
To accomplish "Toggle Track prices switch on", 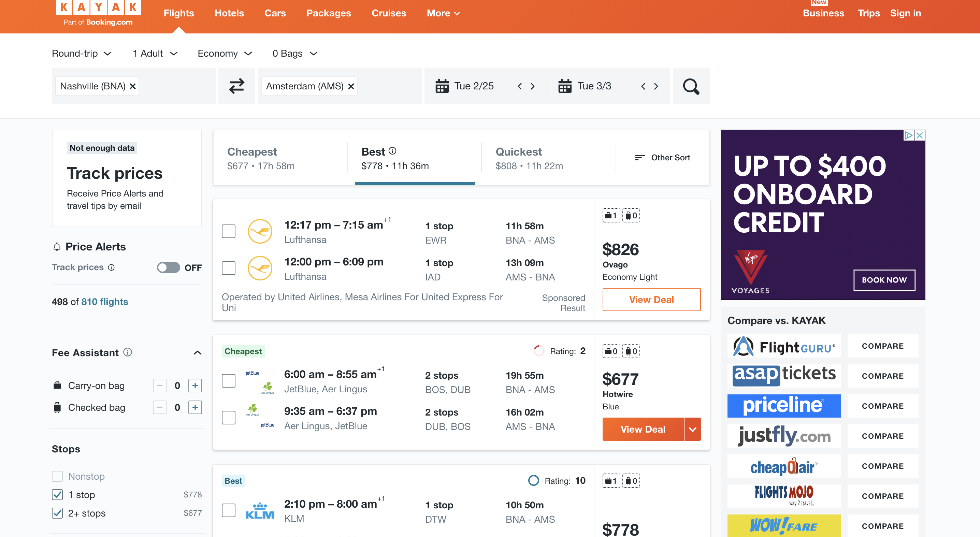I will pos(168,268).
